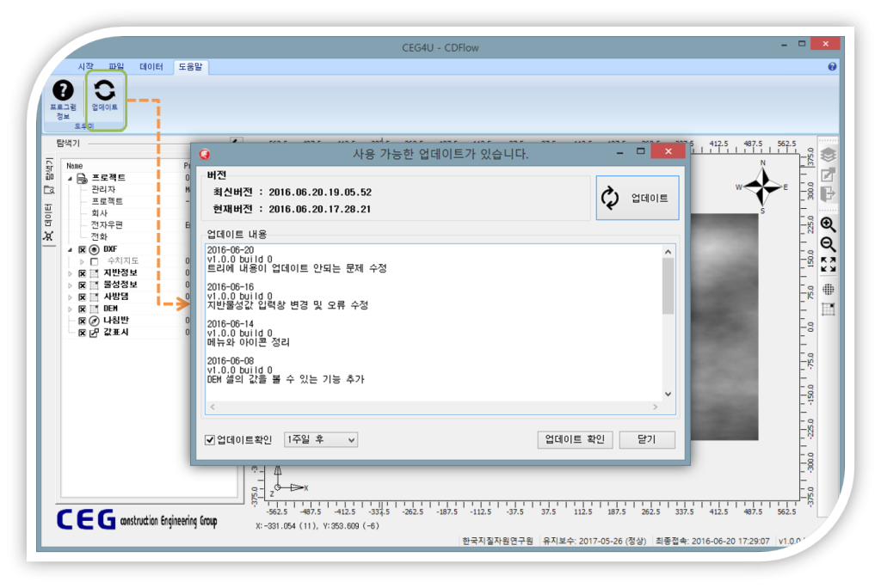This screenshot has width=881, height=588.
Task: Click the DXF disc icon
Action: 95,249
